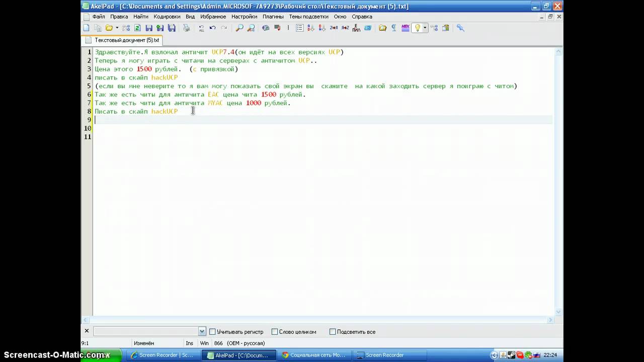644x362 pixels.
Task: Click line 3 text 'Цена этого 1500 рублей'
Action: 137,69
